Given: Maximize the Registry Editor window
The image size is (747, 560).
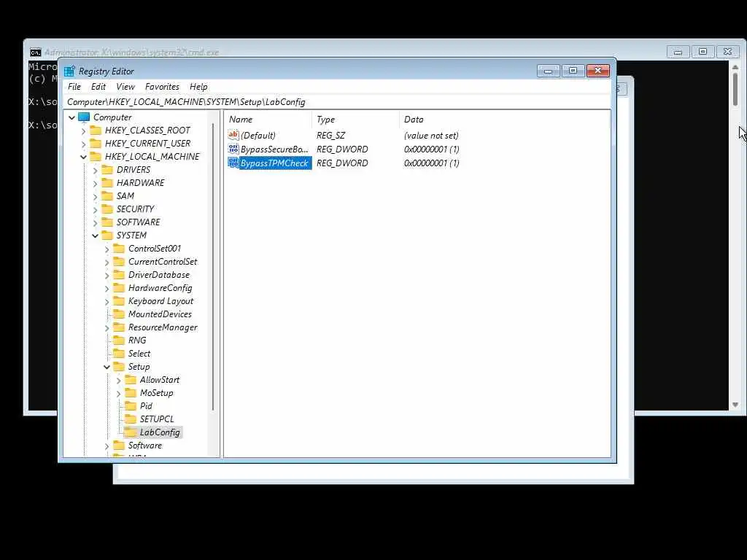Looking at the screenshot, I should point(573,71).
